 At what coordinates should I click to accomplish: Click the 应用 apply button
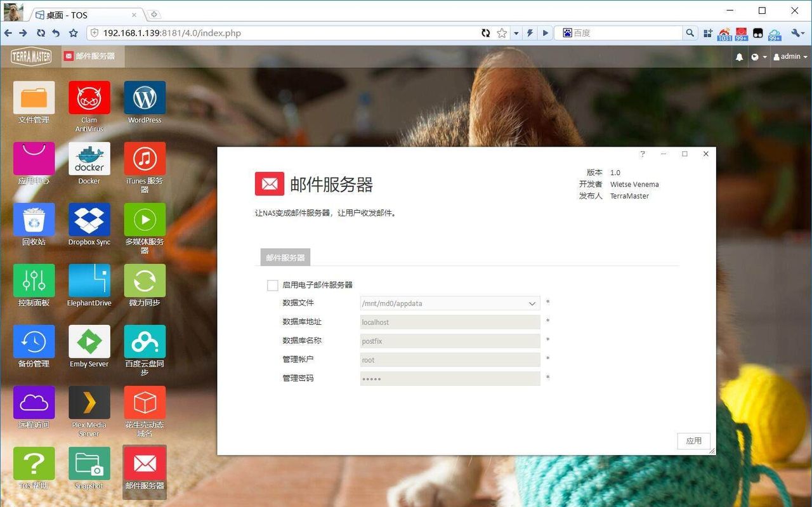pos(693,441)
